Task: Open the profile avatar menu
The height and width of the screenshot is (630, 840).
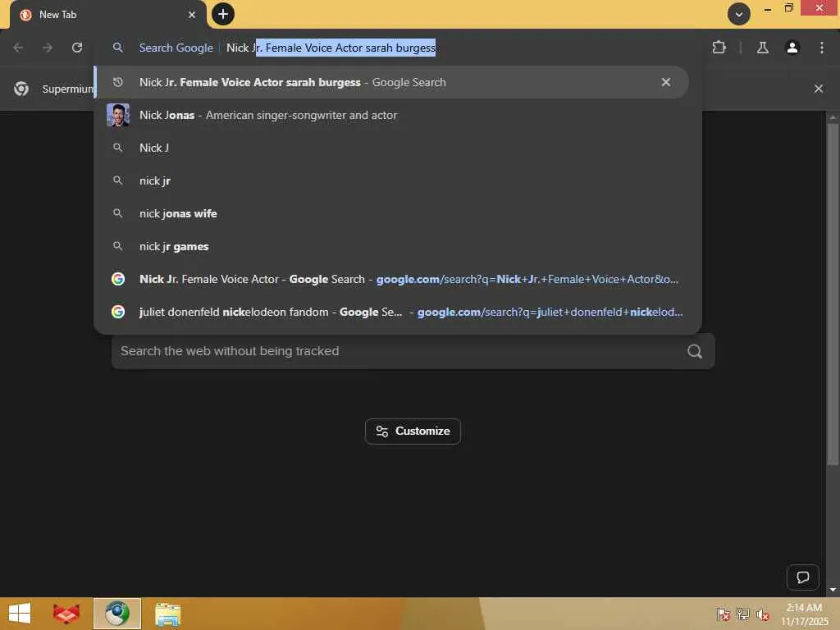Action: tap(792, 48)
